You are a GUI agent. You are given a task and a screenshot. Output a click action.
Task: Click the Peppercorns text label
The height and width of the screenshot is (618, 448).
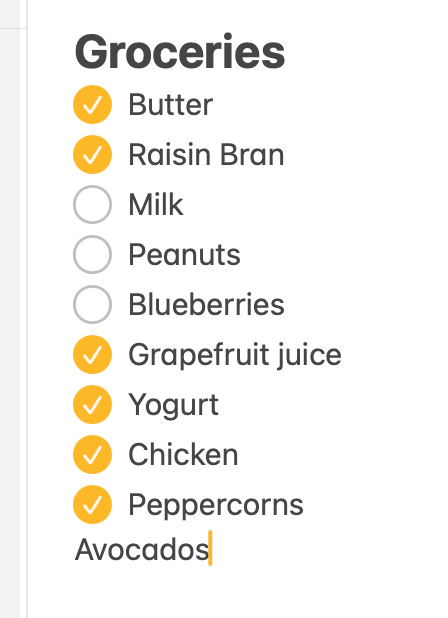pyautogui.click(x=216, y=505)
